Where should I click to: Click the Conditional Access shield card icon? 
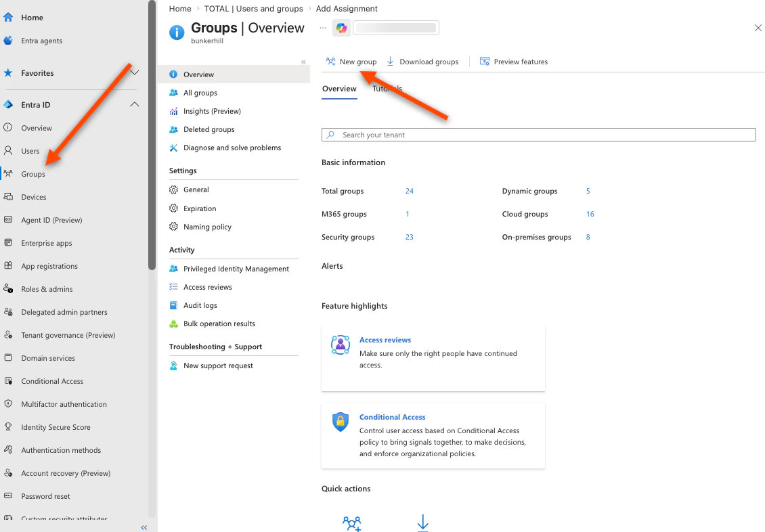tap(341, 422)
